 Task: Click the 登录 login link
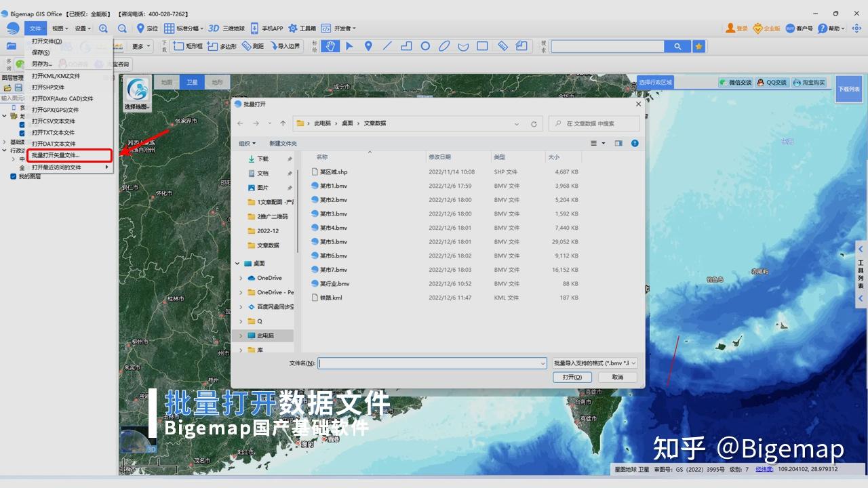739,28
